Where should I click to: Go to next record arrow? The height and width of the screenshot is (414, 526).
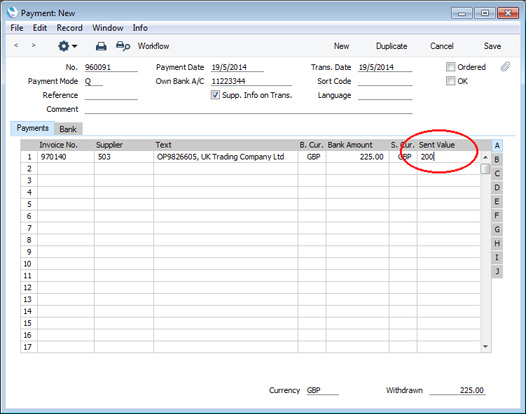click(33, 45)
